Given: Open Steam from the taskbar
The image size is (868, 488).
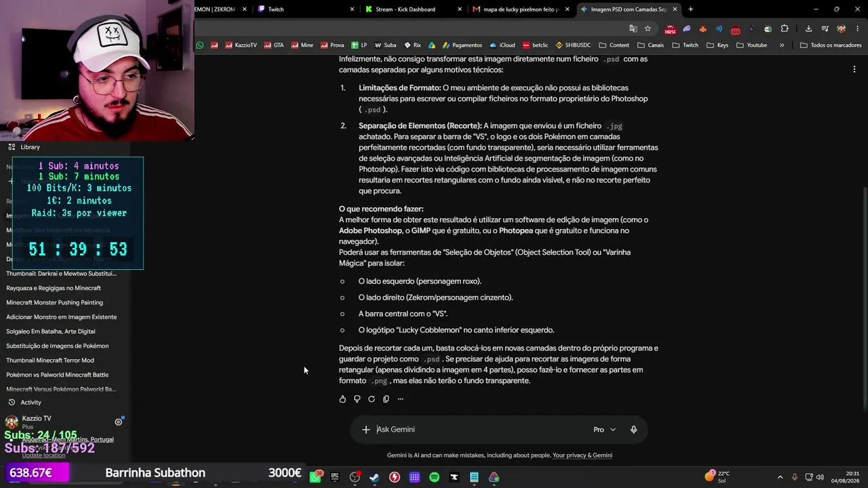Looking at the screenshot, I should [374, 477].
